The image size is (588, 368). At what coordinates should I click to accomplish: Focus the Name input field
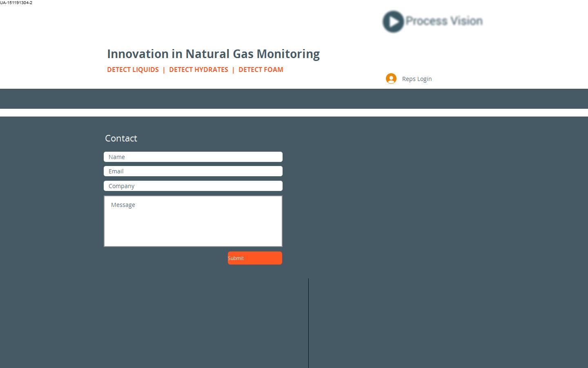[193, 157]
